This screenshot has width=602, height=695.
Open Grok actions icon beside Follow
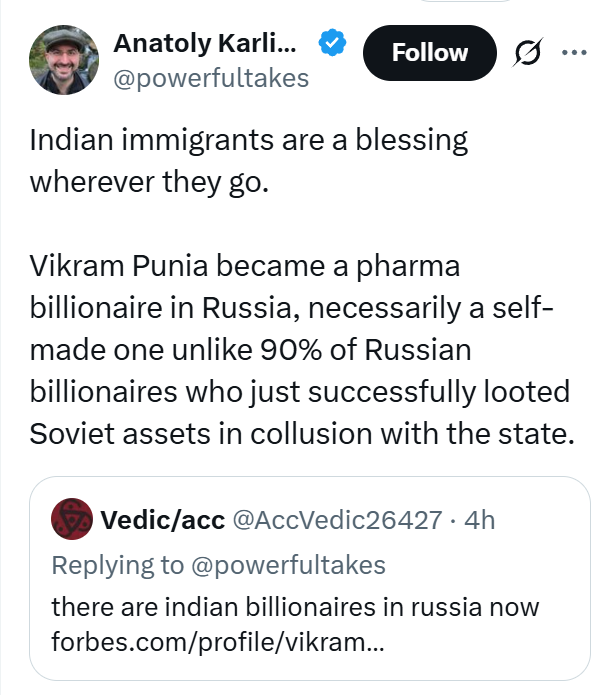pos(525,53)
